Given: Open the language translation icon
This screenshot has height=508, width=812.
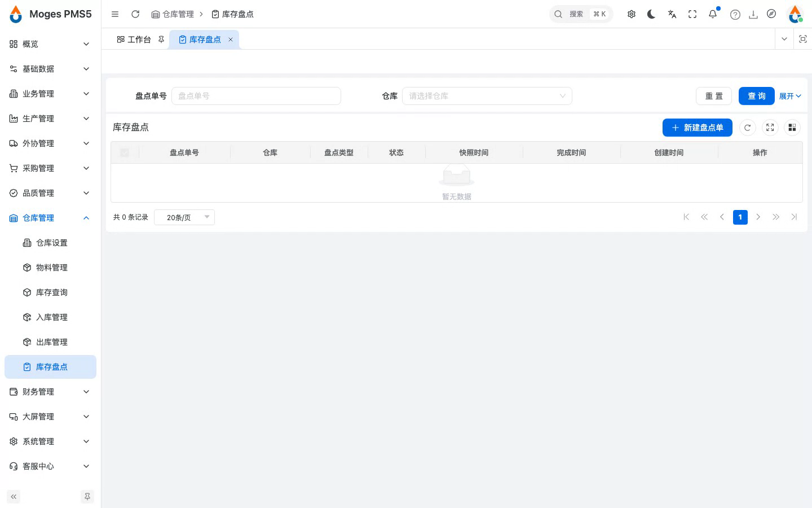Looking at the screenshot, I should 672,14.
